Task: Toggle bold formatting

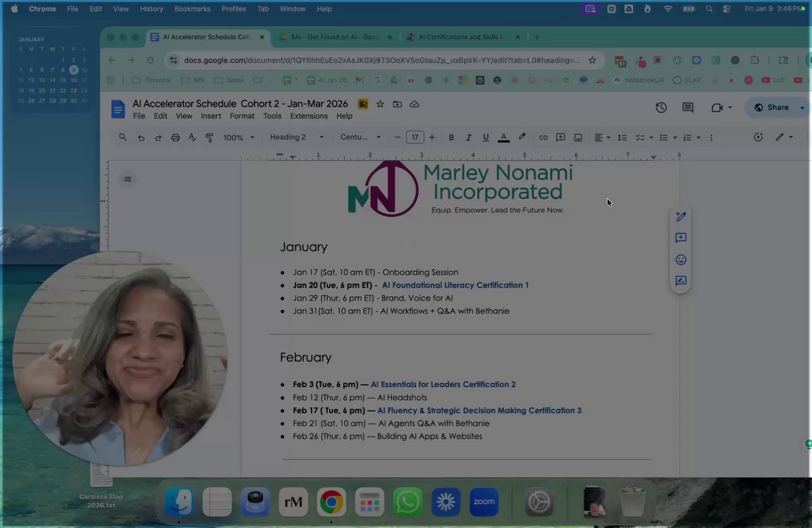Action: (451, 137)
